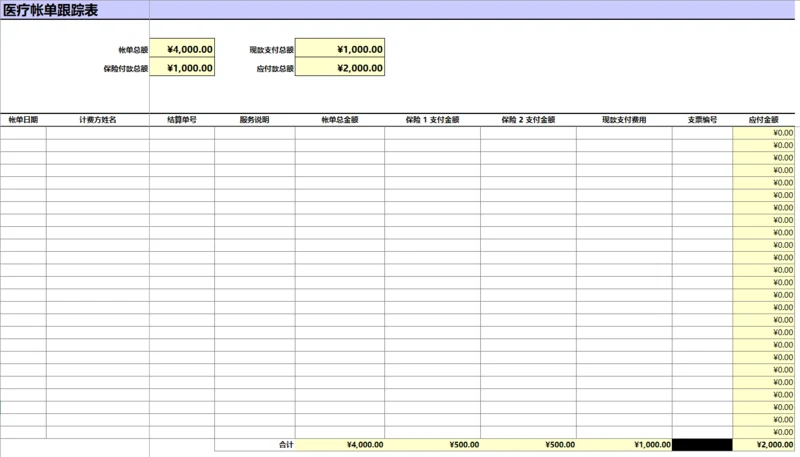Click the 保险 1 支付金额 header
Viewport: 800px width, 457px height.
(432, 119)
